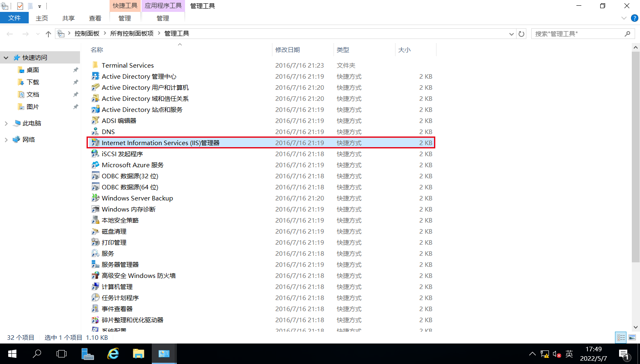This screenshot has height=364, width=640.
Task: Click the ODBC 数据源(32 位) icon
Action: coord(95,176)
